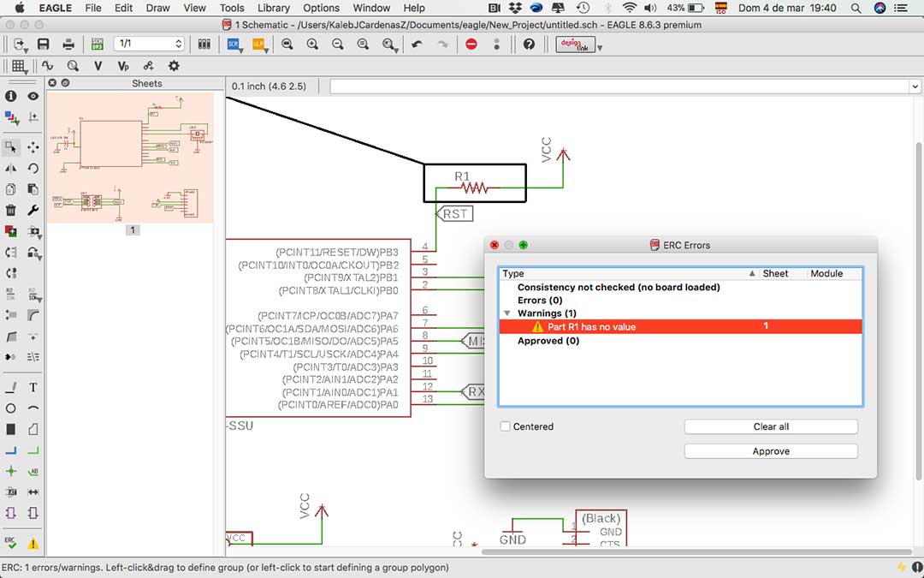Run the ERC check tool
The width and height of the screenshot is (924, 578).
click(x=10, y=542)
